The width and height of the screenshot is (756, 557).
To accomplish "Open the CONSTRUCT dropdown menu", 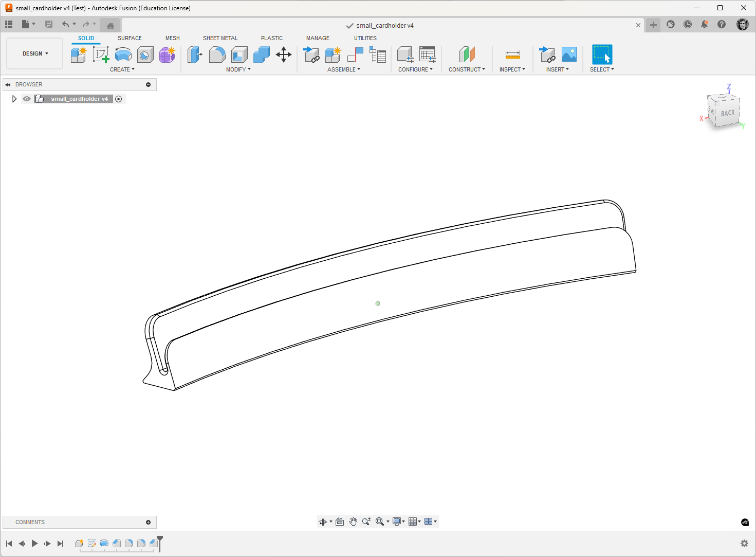I will coord(467,69).
